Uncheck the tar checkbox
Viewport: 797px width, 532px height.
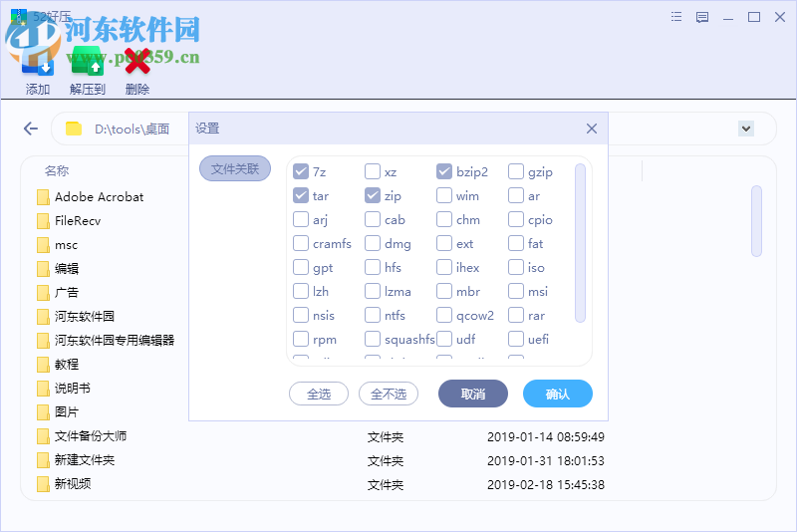pyautogui.click(x=301, y=195)
